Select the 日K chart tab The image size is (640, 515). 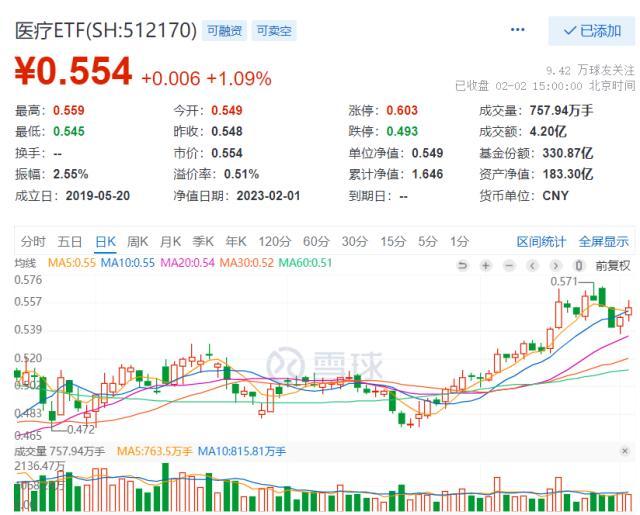point(105,241)
